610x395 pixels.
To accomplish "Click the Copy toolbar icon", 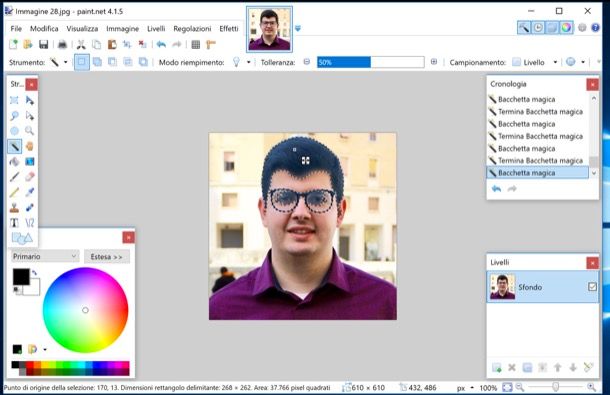I will (x=96, y=44).
